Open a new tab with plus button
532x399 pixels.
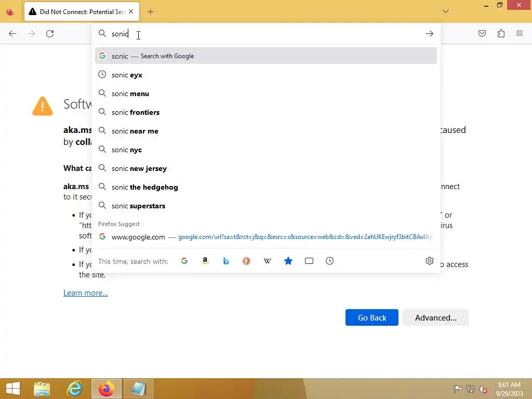(150, 12)
